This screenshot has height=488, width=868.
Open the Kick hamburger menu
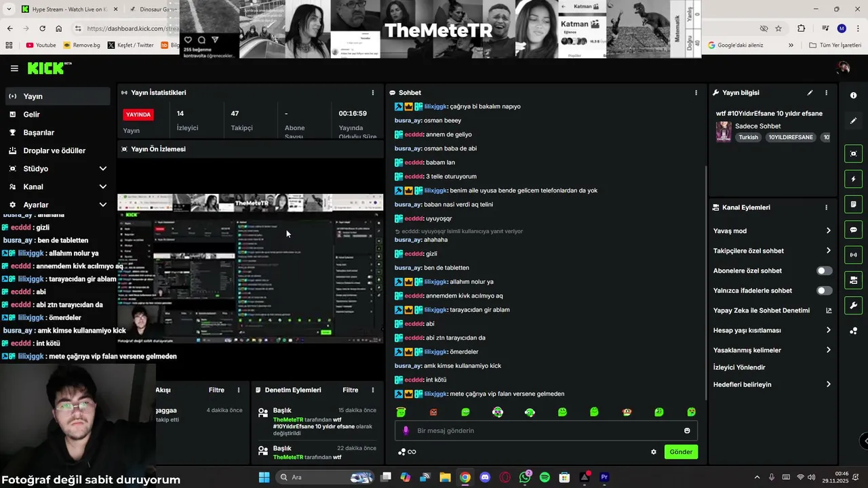tap(14, 68)
